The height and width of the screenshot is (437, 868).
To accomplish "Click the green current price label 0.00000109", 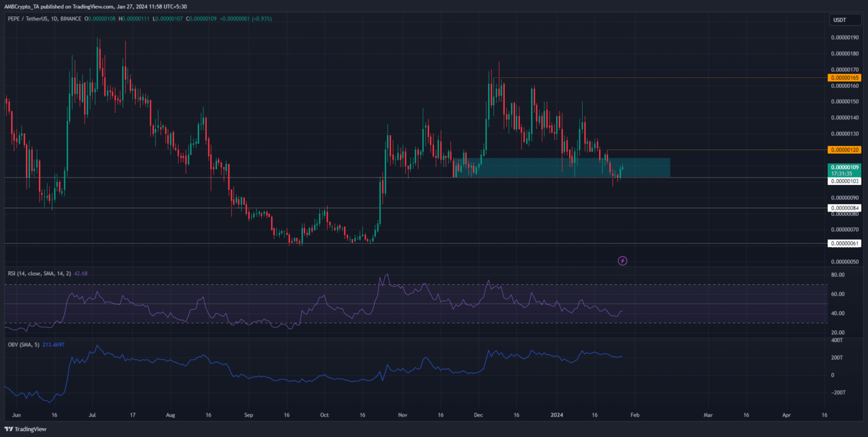I will click(843, 168).
